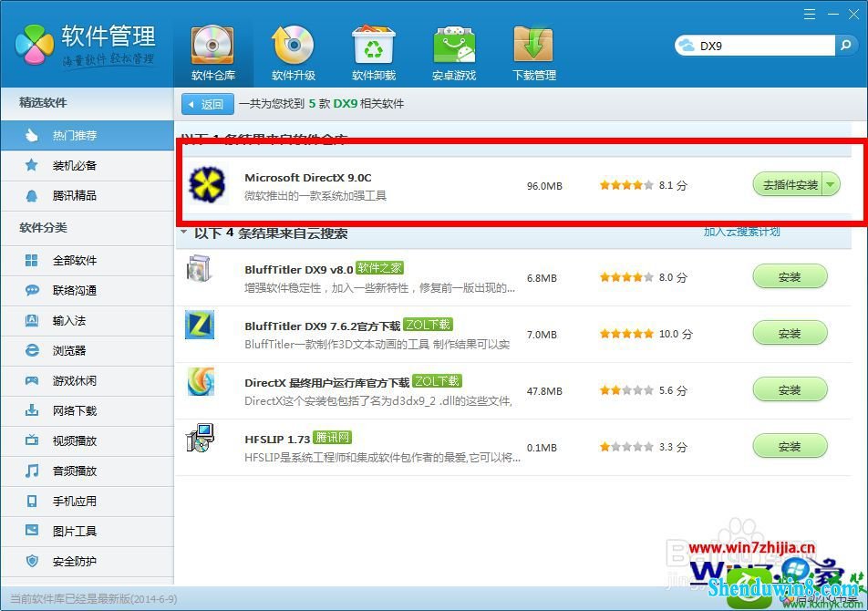The width and height of the screenshot is (868, 611).
Task: Open the 软件仓库 software library tab
Action: pyautogui.click(x=212, y=54)
